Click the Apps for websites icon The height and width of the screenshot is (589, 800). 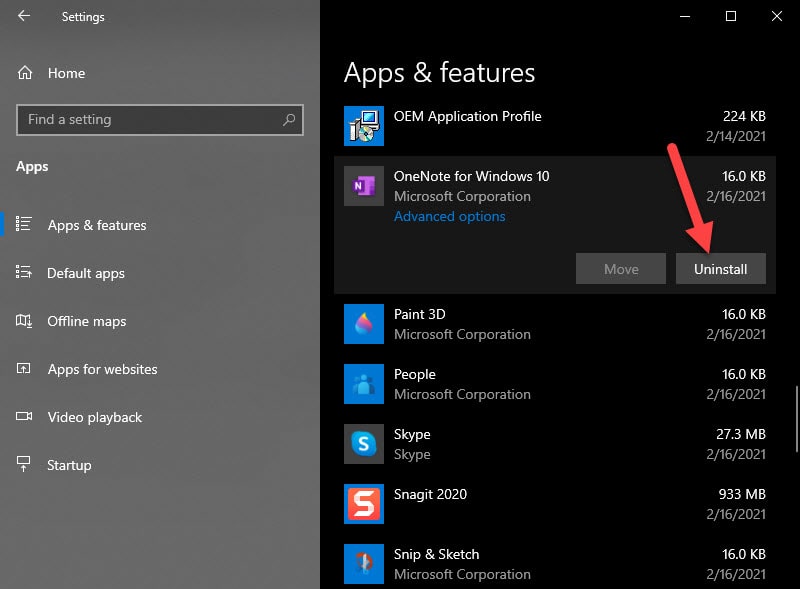(x=23, y=368)
